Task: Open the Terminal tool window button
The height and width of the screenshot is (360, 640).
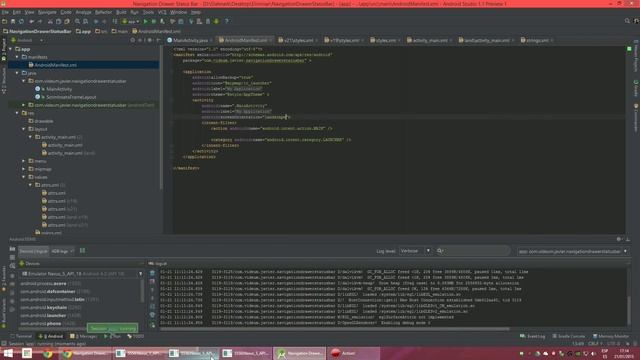Action: click(x=21, y=336)
